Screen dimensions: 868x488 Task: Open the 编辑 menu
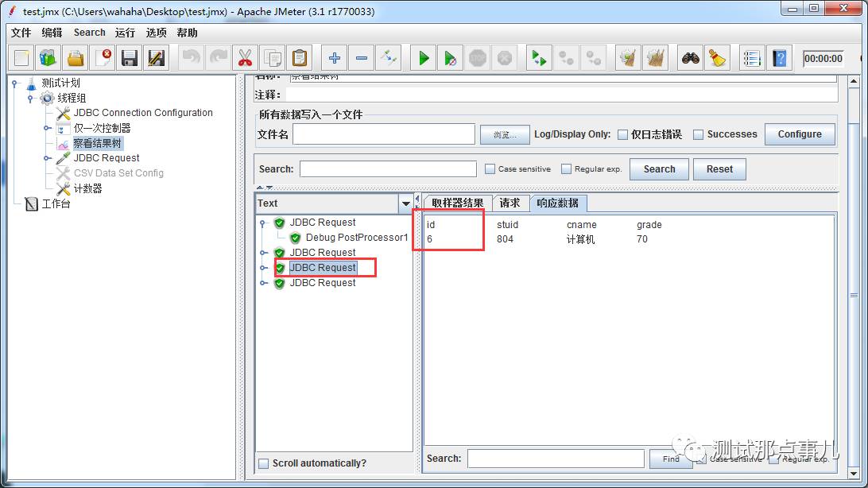(52, 33)
